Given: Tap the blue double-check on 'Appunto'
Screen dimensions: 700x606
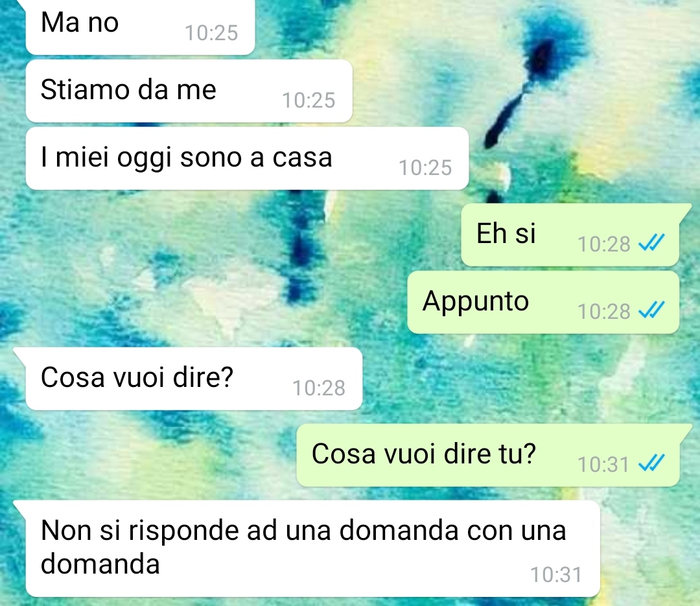Looking at the screenshot, I should click(652, 310).
